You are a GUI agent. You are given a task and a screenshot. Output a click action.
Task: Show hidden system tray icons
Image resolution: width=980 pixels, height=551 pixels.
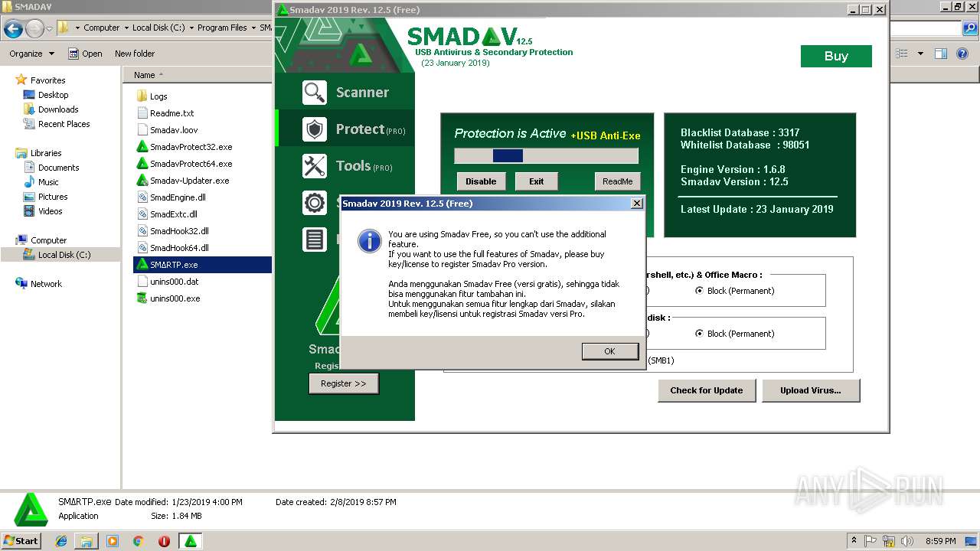(854, 541)
